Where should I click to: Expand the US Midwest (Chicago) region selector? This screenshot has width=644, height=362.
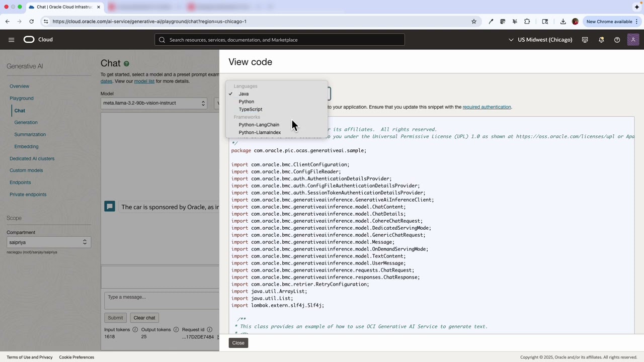(540, 40)
